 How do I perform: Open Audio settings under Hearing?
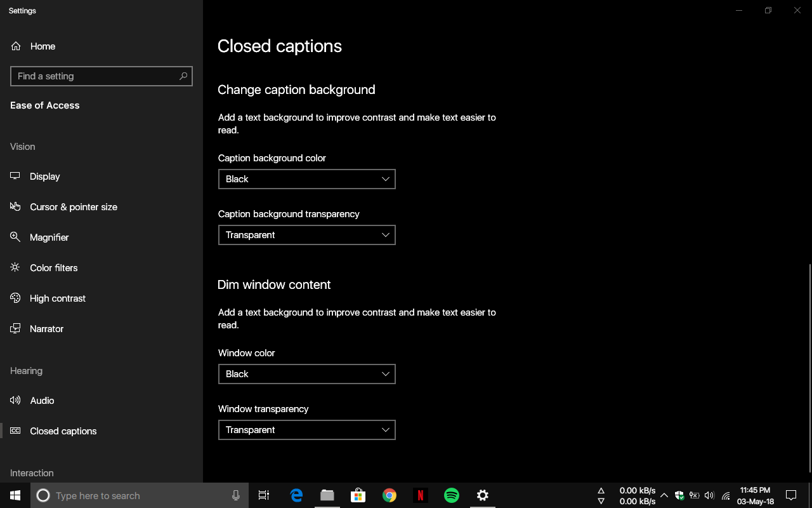101,401
